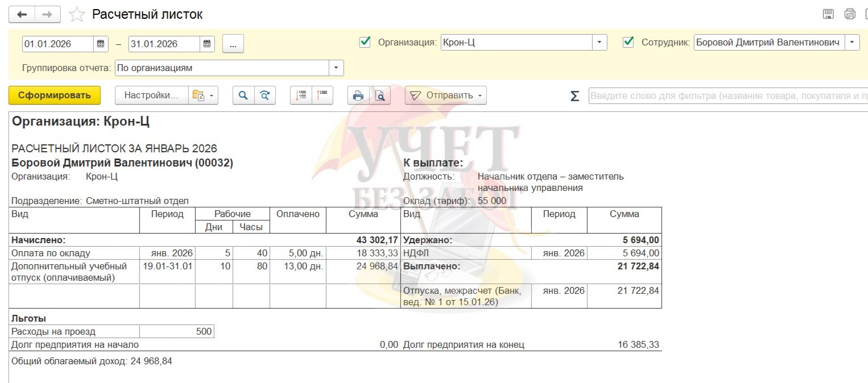Image resolution: width=868 pixels, height=383 pixels.
Task: Click the sum sigma icon
Action: (x=574, y=96)
